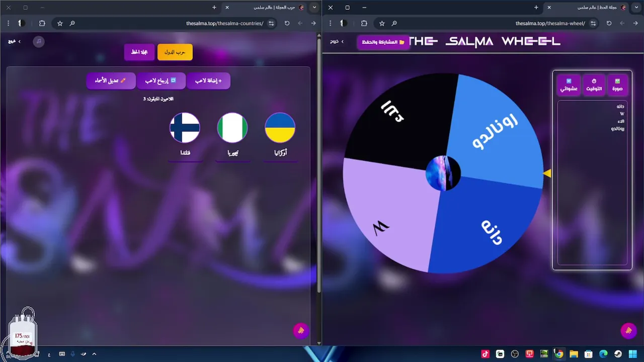Click the المشاركة والحفظ share and save button
The image size is (644, 362).
383,42
